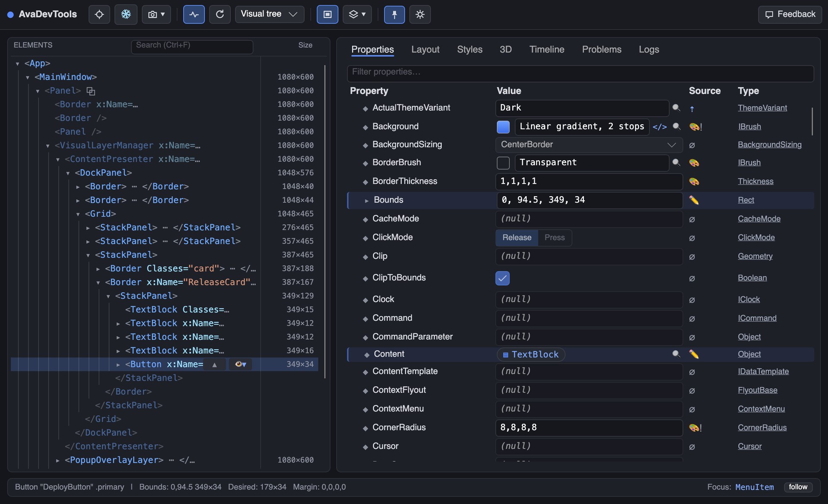Expand the Bounds property row
Image resolution: width=828 pixels, height=504 pixels.
367,200
